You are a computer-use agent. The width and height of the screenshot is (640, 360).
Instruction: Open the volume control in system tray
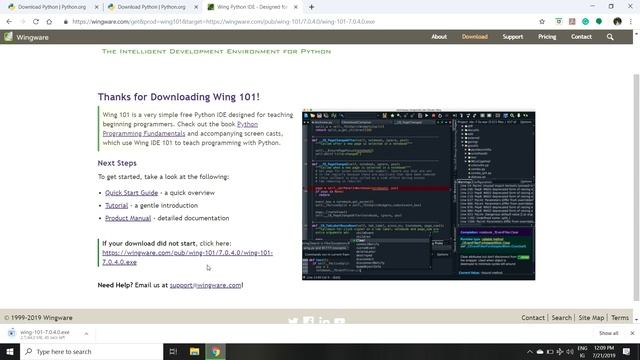point(569,351)
